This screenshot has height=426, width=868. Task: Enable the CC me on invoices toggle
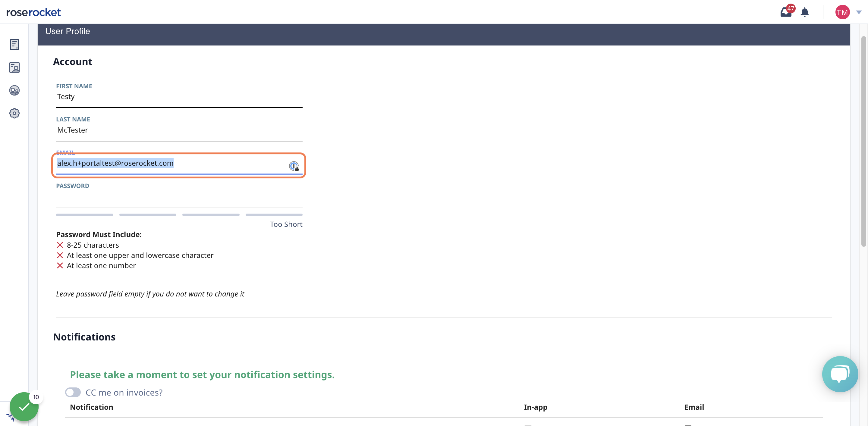[73, 392]
